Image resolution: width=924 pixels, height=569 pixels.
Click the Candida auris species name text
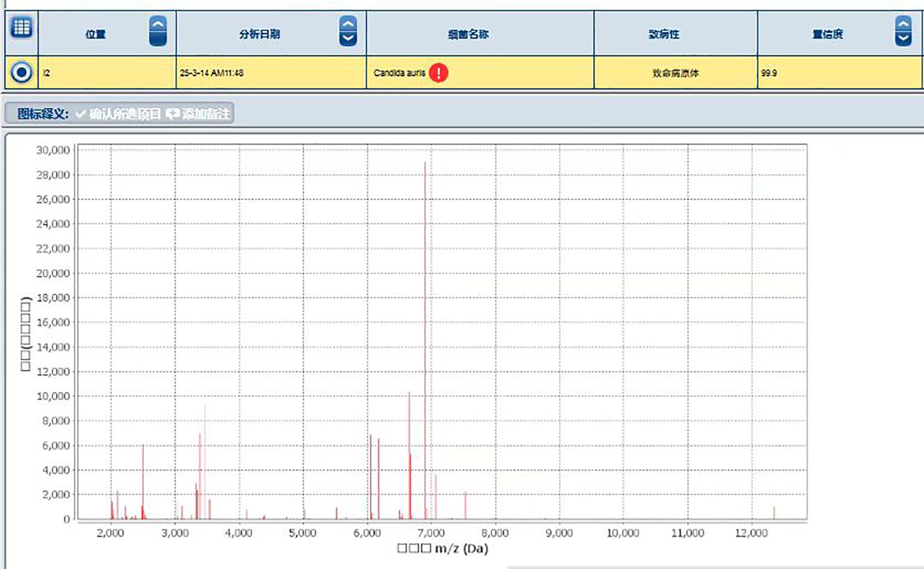click(399, 72)
